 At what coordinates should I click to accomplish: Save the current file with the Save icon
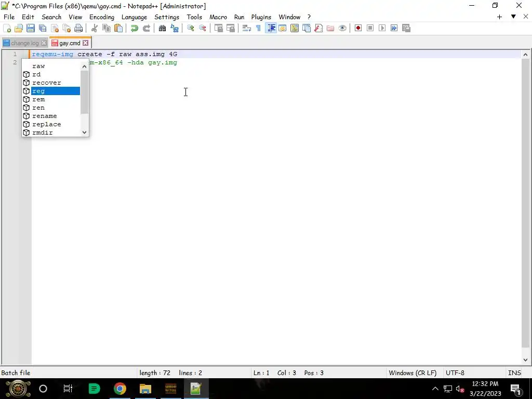(x=31, y=28)
